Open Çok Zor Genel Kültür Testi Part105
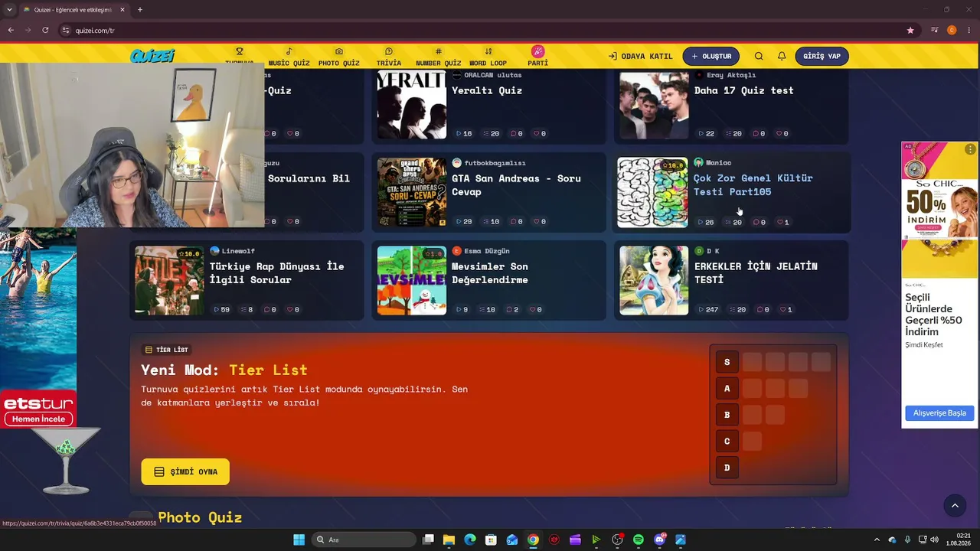Viewport: 980px width, 551px height. pyautogui.click(x=753, y=185)
